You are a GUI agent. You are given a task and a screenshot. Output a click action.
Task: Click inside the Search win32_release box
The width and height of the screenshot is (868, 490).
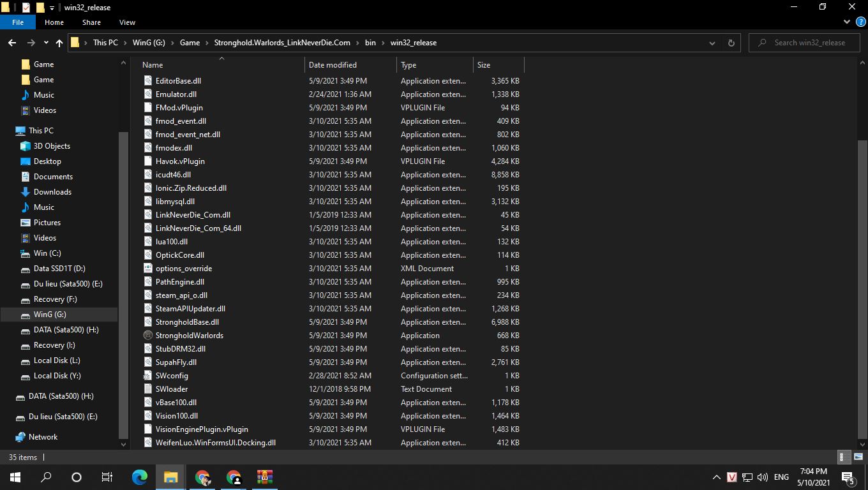[x=804, y=42]
